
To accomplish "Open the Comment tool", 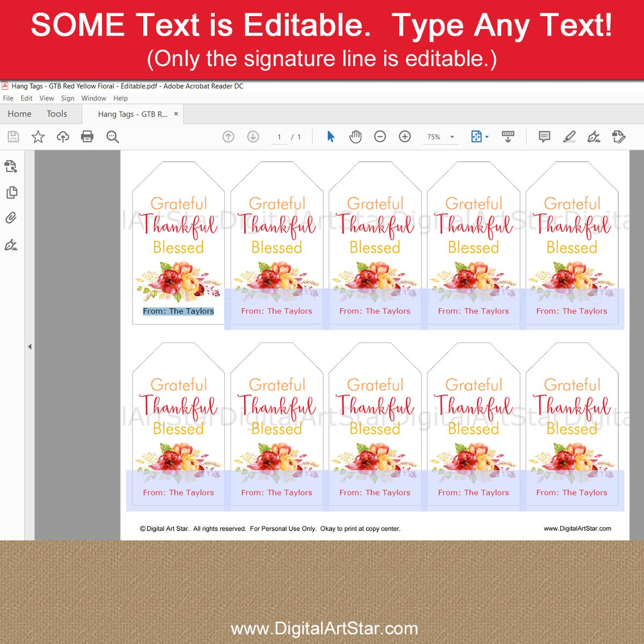I will click(544, 136).
